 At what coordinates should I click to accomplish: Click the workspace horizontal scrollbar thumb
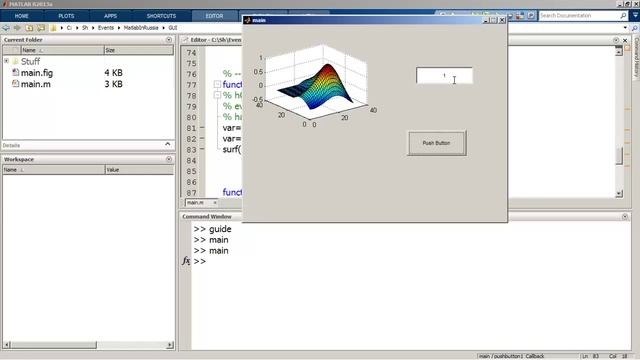54,345
